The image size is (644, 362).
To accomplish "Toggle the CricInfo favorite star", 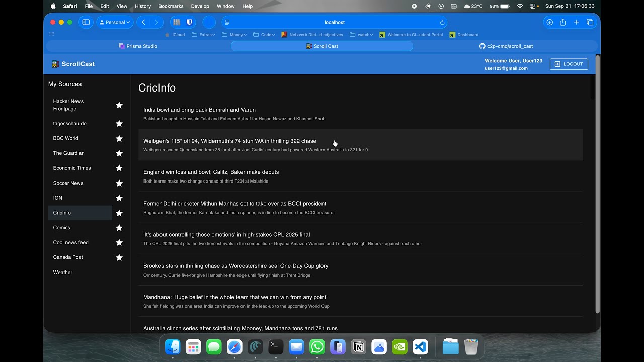I will [119, 213].
